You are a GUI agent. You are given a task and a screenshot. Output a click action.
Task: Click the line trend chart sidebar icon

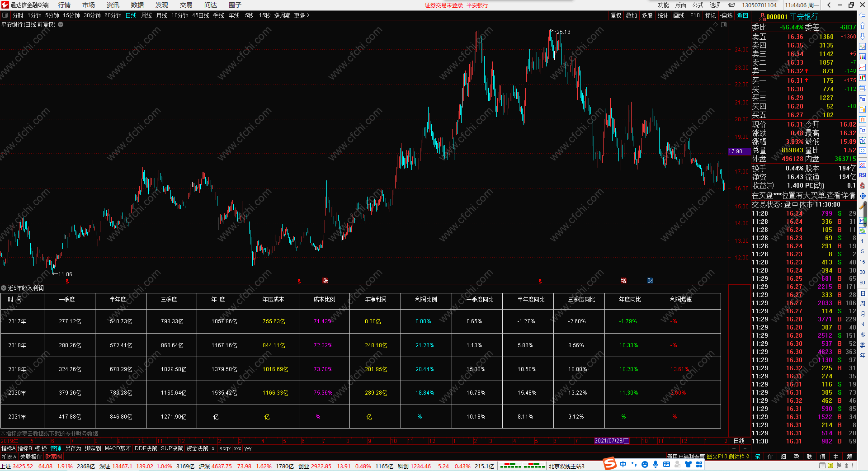click(863, 67)
